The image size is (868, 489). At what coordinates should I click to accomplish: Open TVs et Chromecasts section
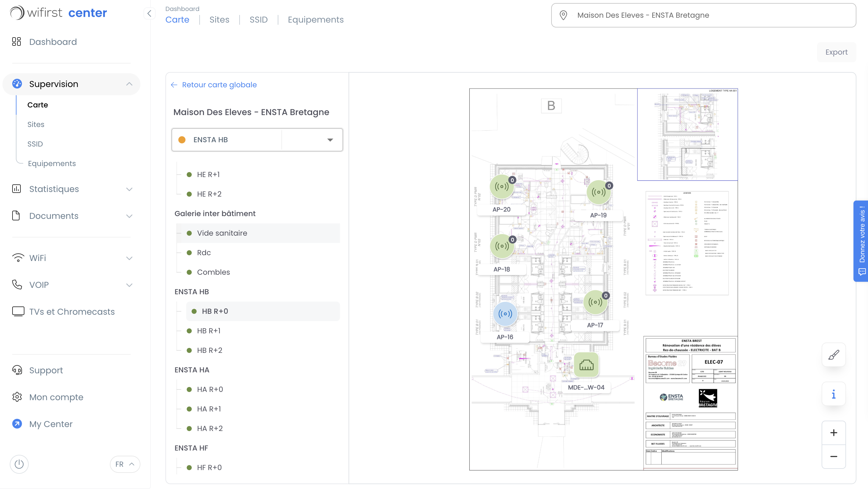[71, 312]
